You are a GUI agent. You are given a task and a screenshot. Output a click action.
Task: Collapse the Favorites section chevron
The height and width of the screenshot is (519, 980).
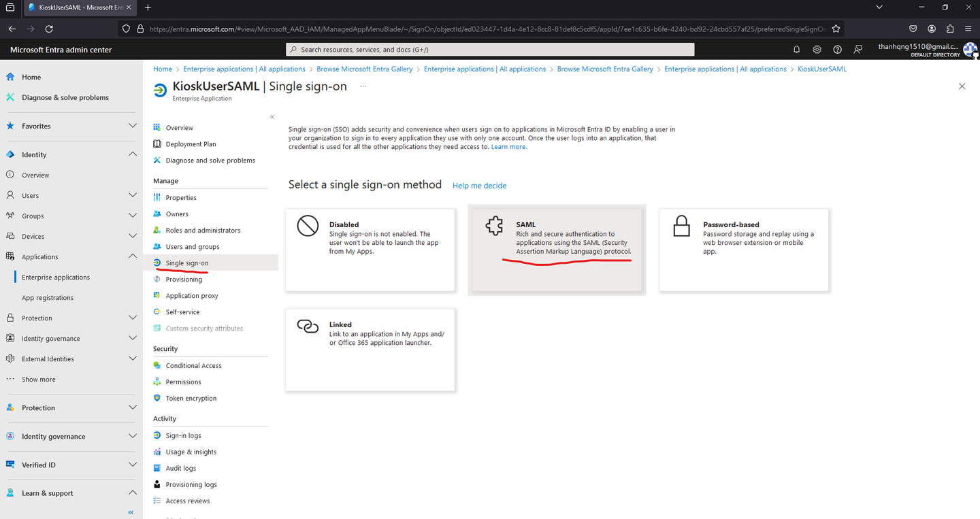coord(133,126)
